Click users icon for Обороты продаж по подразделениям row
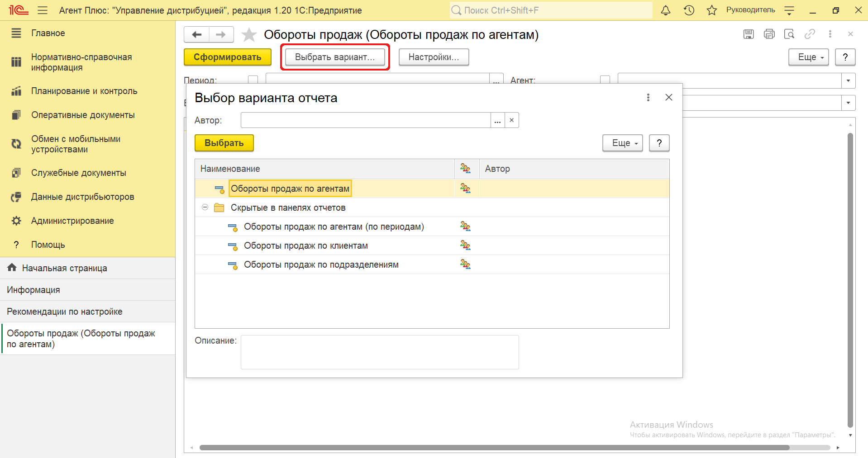 point(465,264)
